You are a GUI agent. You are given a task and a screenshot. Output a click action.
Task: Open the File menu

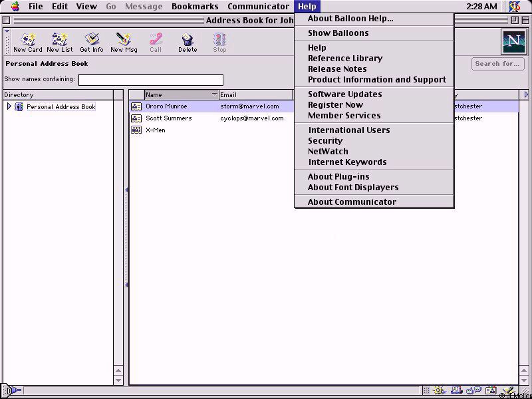tap(36, 6)
